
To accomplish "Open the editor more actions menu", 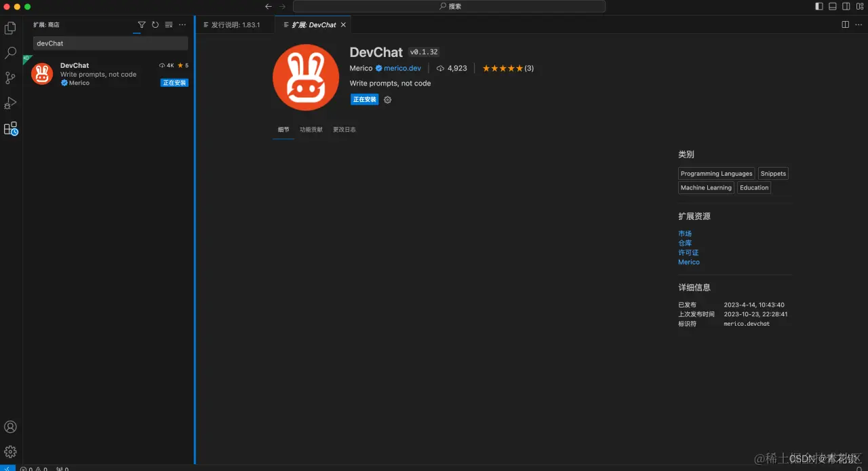I will (859, 24).
